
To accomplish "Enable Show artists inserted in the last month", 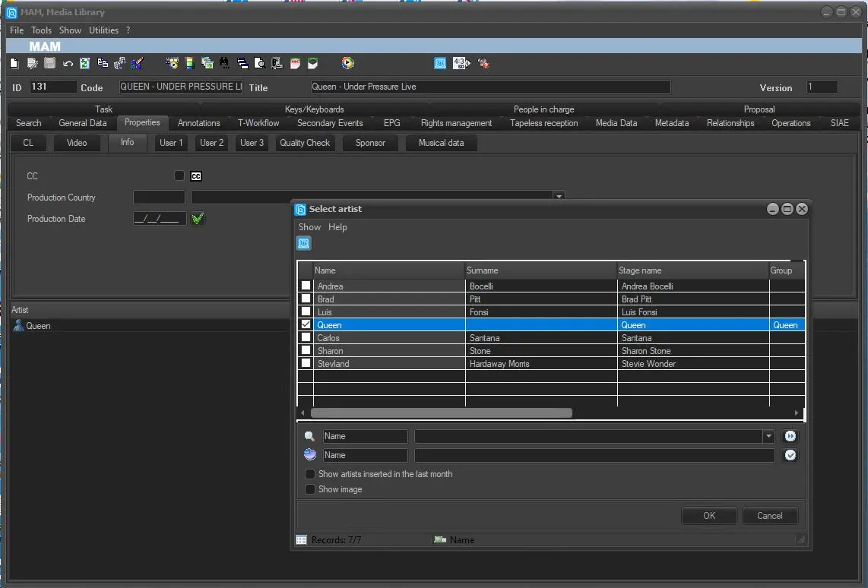I will coord(310,474).
